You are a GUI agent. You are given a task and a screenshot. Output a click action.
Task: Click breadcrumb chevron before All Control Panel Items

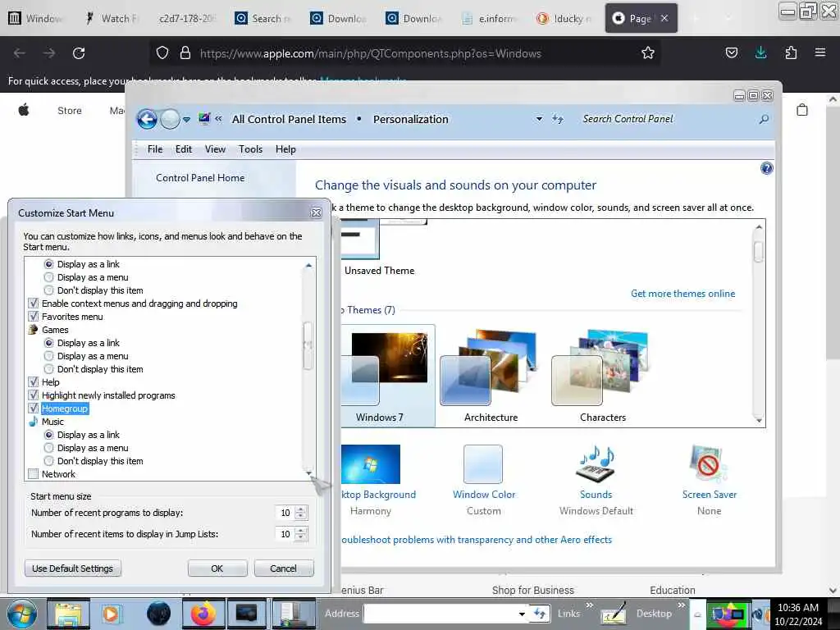pyautogui.click(x=218, y=119)
